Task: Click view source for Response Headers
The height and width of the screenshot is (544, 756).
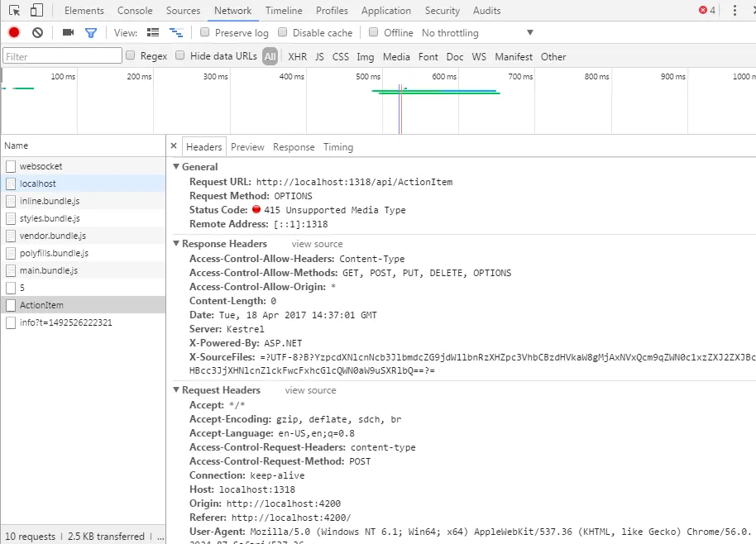Action: 317,244
